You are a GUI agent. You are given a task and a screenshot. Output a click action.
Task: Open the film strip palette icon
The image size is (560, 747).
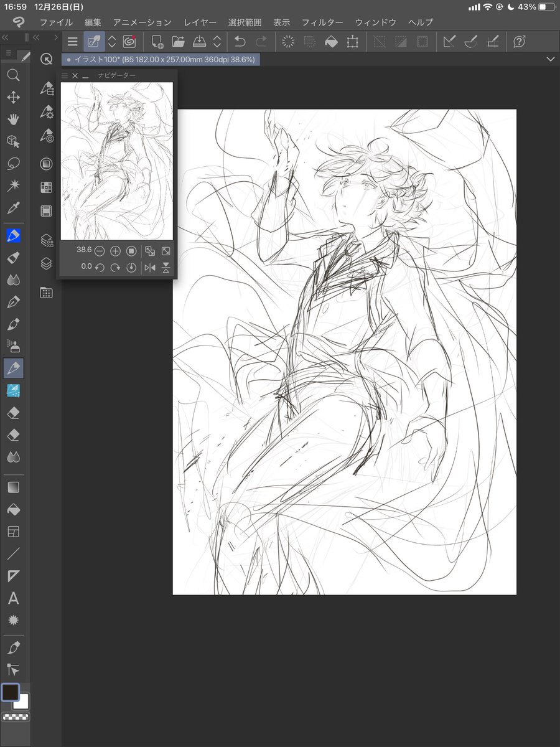46,211
